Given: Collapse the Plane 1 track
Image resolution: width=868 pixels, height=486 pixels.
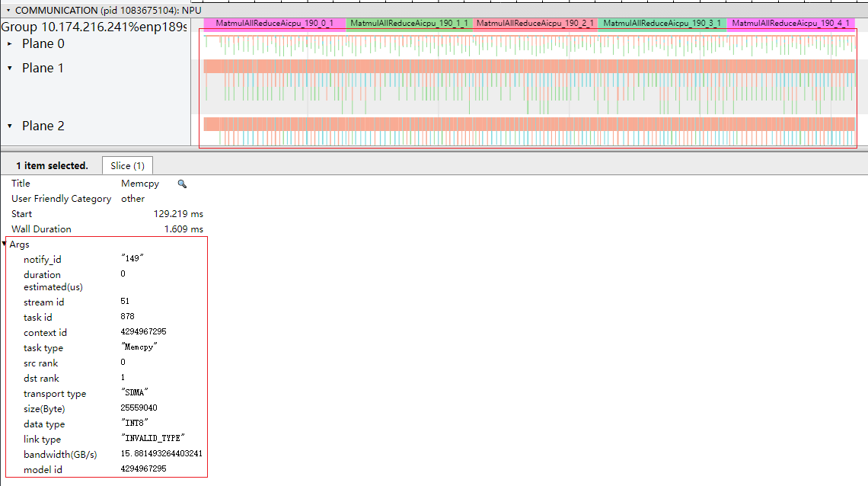Looking at the screenshot, I should tap(9, 68).
